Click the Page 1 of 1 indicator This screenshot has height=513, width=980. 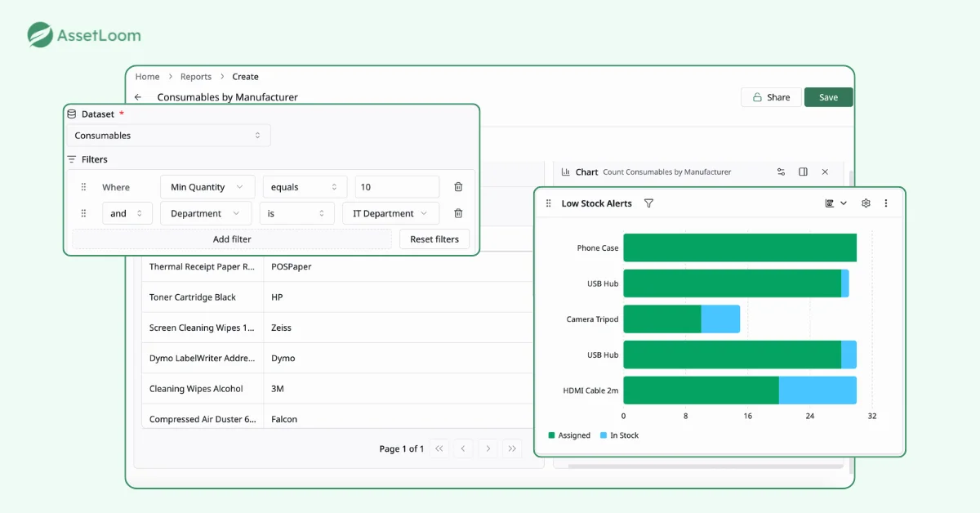coord(402,448)
